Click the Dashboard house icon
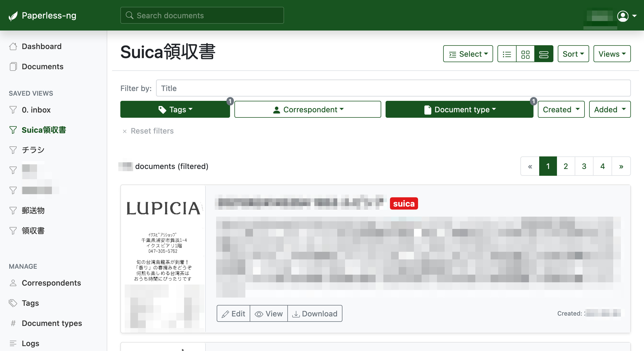 [x=13, y=46]
